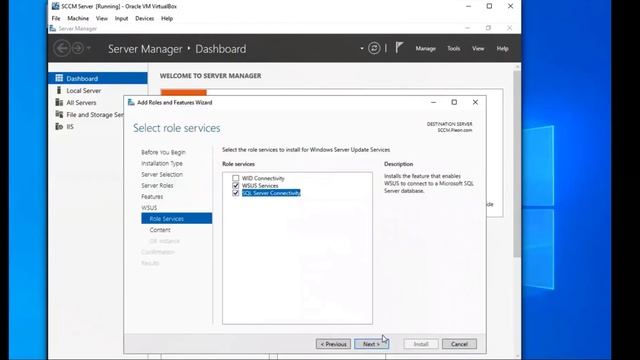Click the Local Server icon in sidebar

[x=59, y=90]
